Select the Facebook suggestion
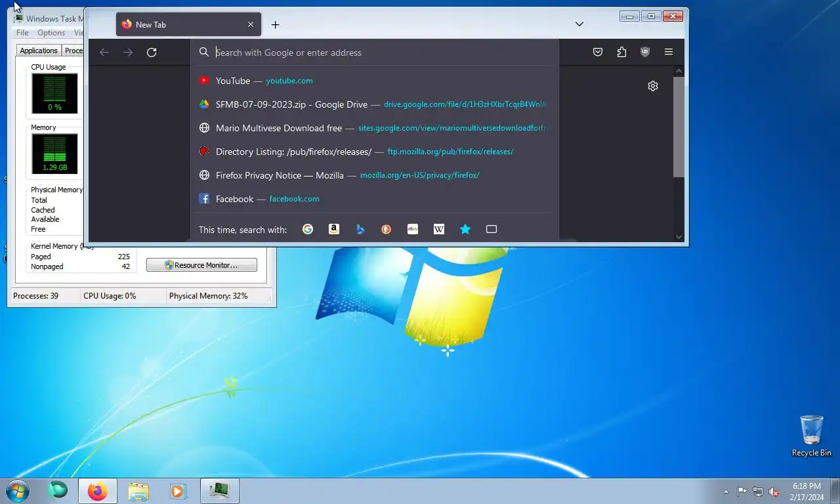 click(x=374, y=199)
